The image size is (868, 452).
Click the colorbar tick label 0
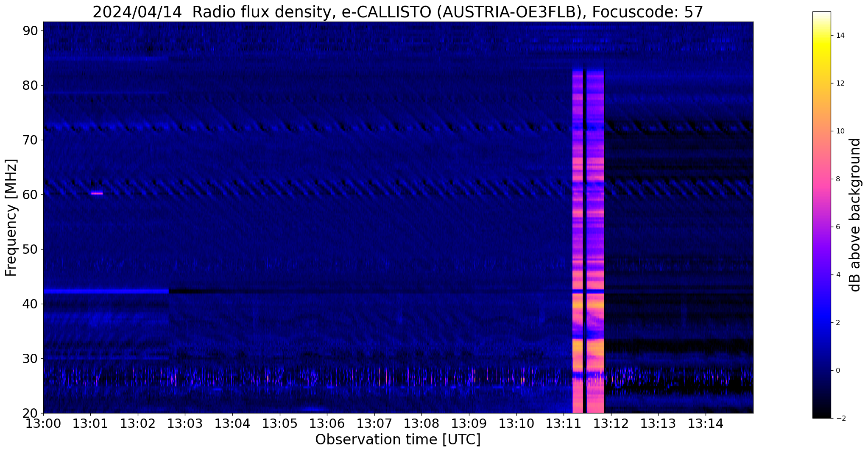click(837, 371)
